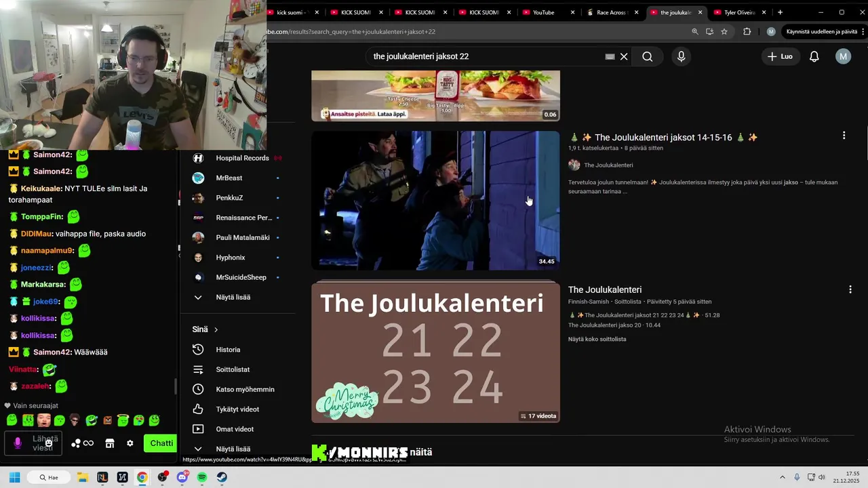Open chat settings gear icon
The height and width of the screenshot is (488, 868).
pos(130,443)
